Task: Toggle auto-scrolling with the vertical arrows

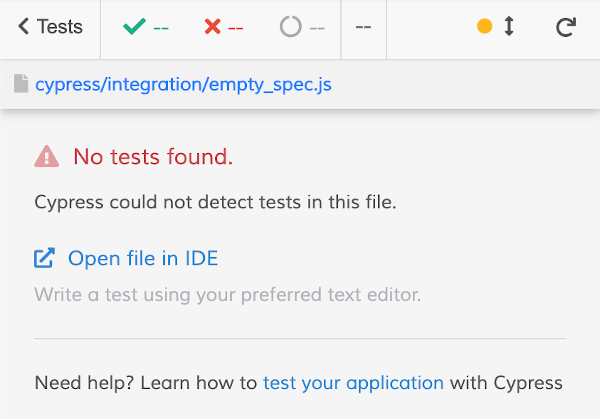Action: click(x=509, y=27)
